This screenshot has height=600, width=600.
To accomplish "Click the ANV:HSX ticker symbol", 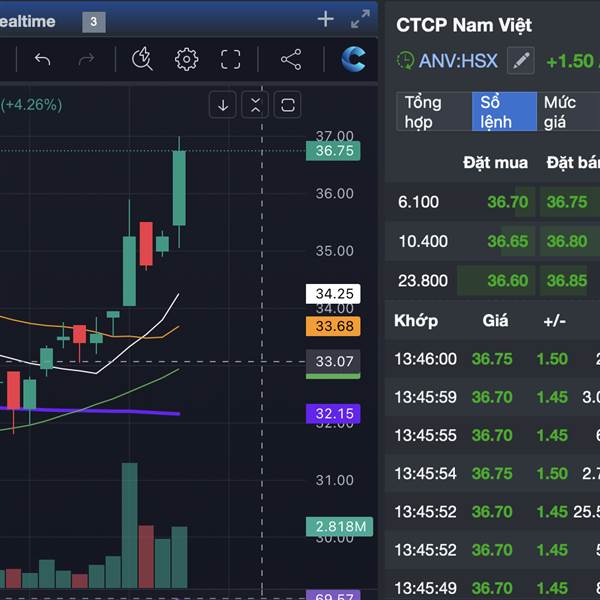I will coord(458,61).
